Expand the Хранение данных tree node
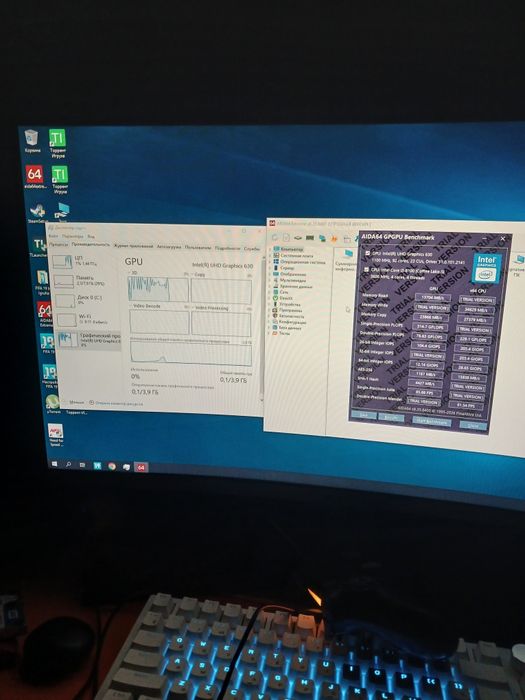The height and width of the screenshot is (700, 525). (x=271, y=286)
